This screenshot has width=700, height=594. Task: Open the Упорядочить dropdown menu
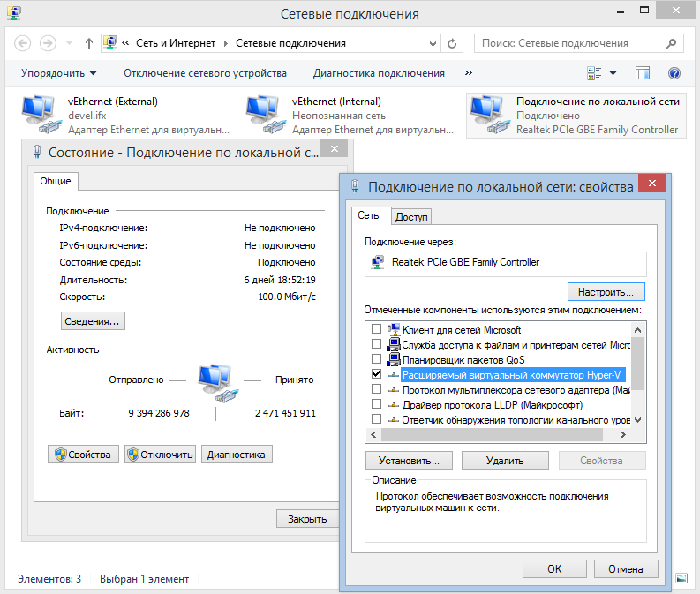pos(59,73)
